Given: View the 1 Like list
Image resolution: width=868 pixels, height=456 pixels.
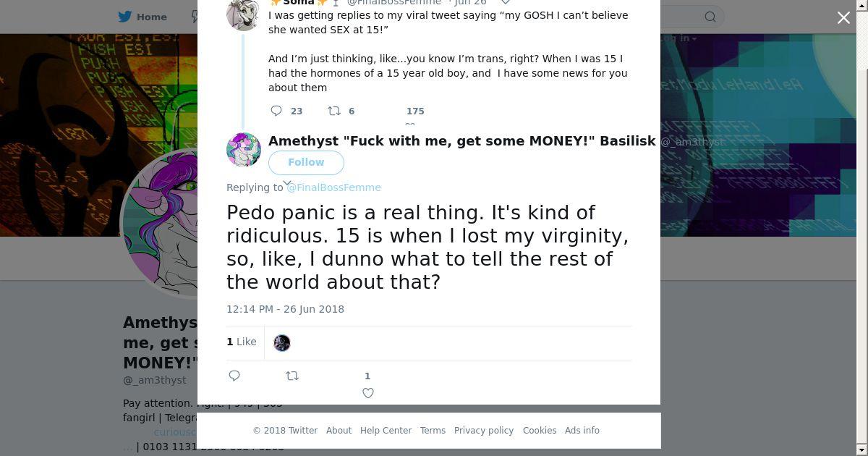Looking at the screenshot, I should pos(242,342).
